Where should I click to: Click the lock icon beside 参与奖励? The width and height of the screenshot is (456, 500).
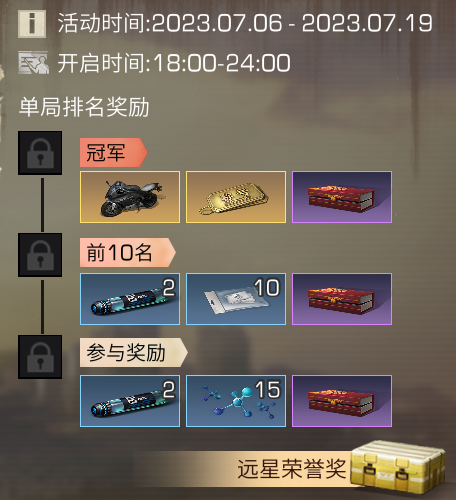pos(40,357)
